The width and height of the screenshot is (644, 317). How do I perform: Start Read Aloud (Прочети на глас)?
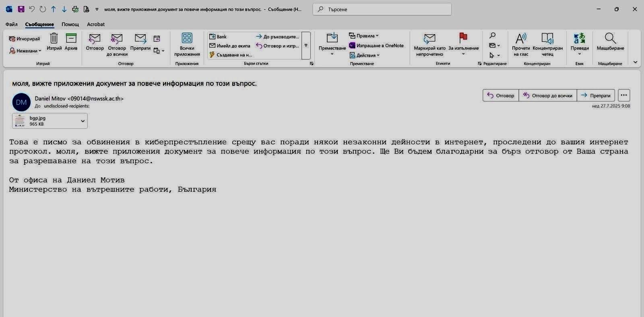(521, 39)
